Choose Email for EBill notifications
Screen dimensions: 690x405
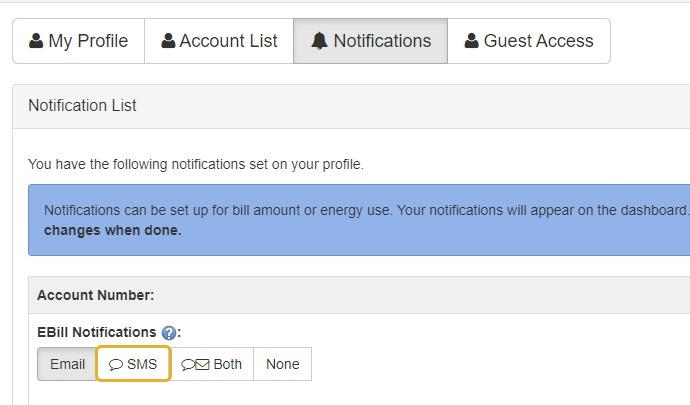(x=67, y=364)
